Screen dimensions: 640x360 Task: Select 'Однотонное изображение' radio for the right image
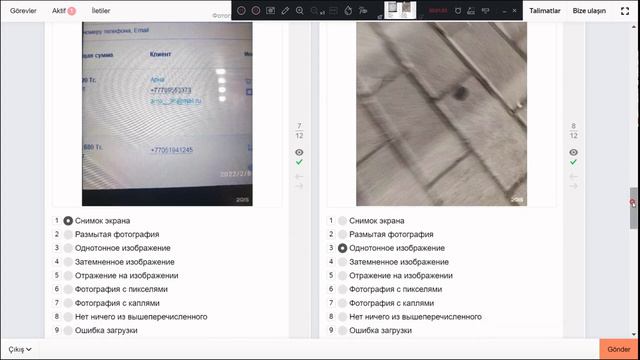342,248
